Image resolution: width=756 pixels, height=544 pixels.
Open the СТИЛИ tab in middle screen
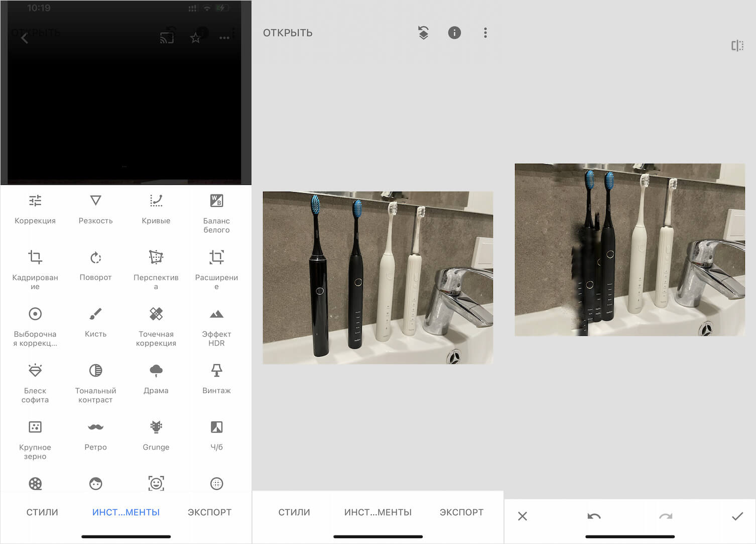pos(294,512)
